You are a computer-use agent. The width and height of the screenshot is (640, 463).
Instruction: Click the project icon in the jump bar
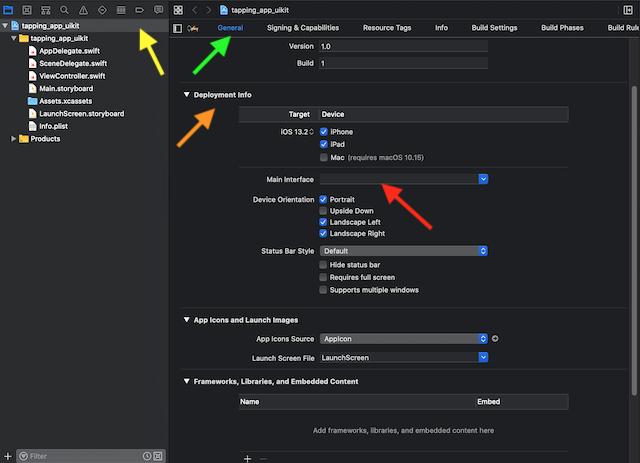(224, 10)
